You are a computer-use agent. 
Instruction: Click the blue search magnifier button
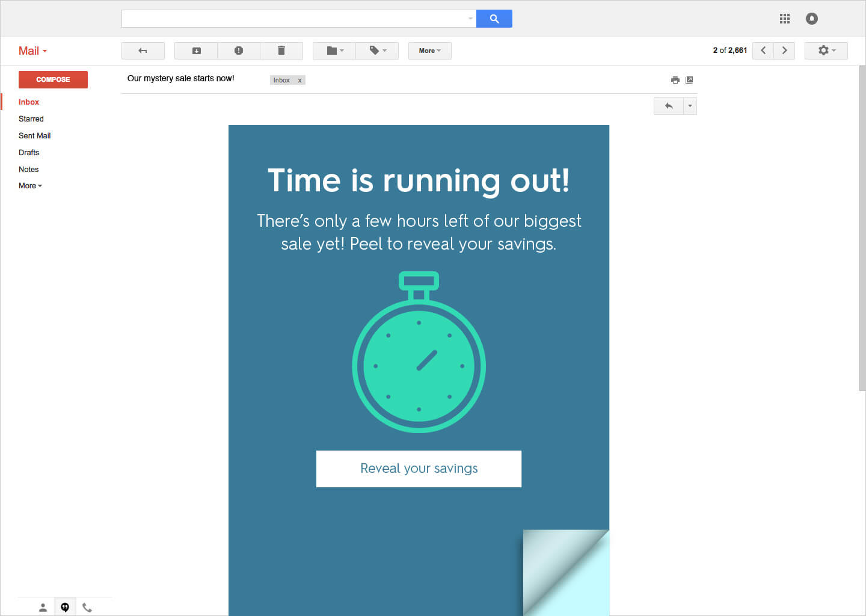click(x=494, y=19)
